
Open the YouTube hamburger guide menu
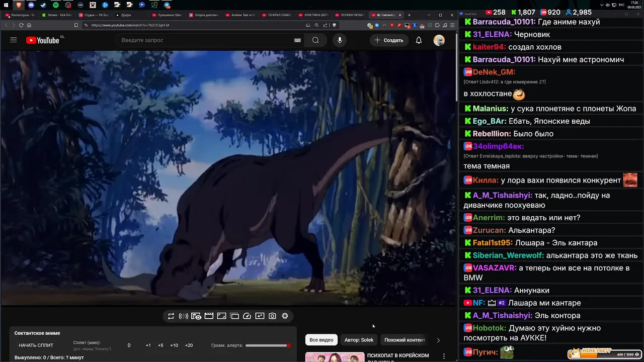coord(14,40)
